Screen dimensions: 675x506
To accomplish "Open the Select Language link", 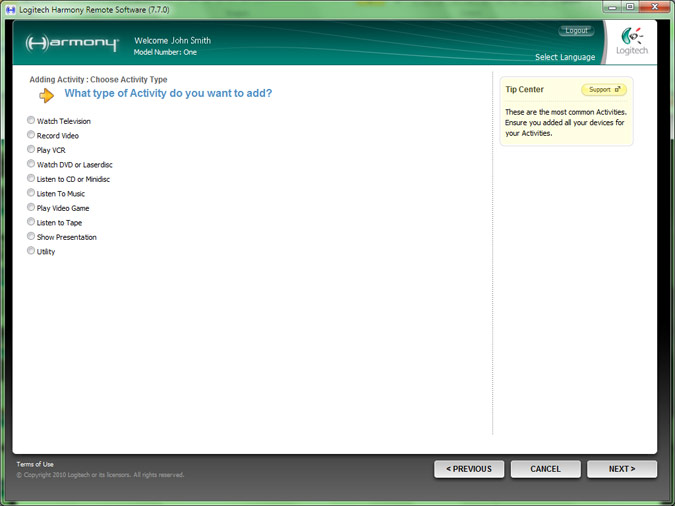I will [x=564, y=57].
